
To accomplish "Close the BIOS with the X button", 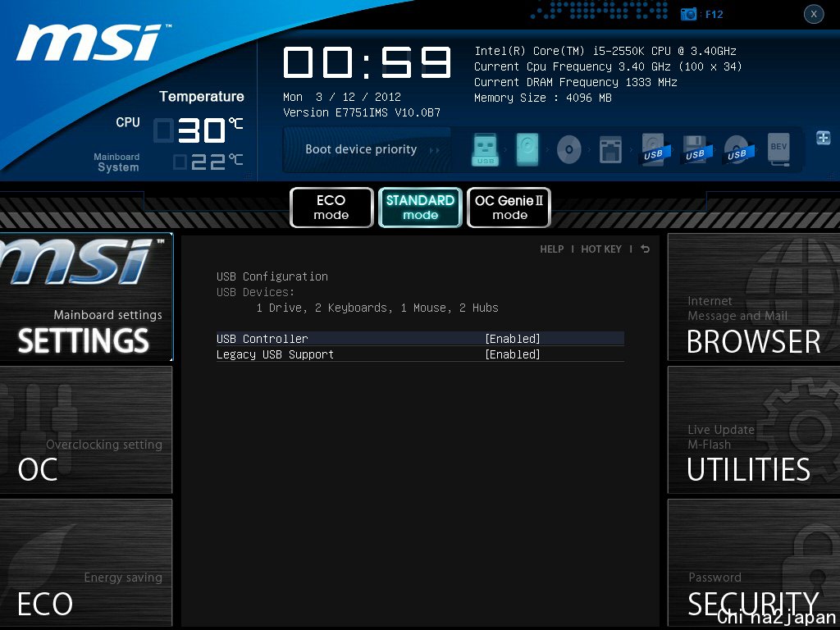I will pos(814,14).
